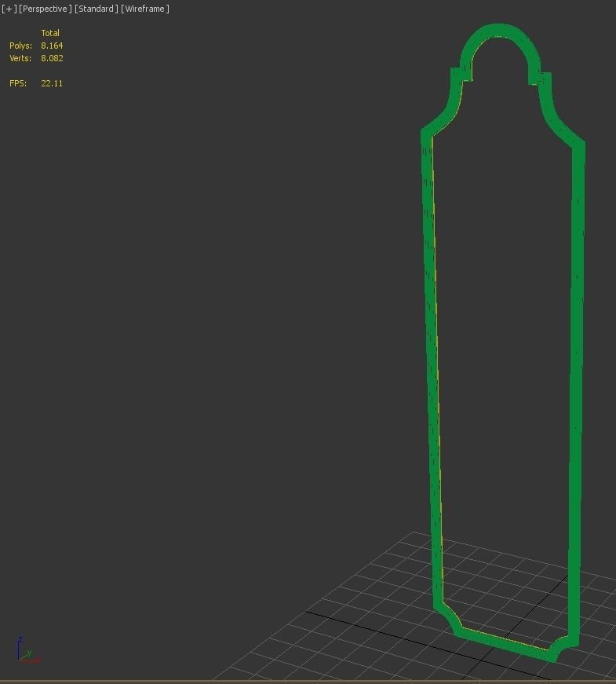The width and height of the screenshot is (616, 684).
Task: Open the Perspective viewport view menu
Action: point(46,9)
